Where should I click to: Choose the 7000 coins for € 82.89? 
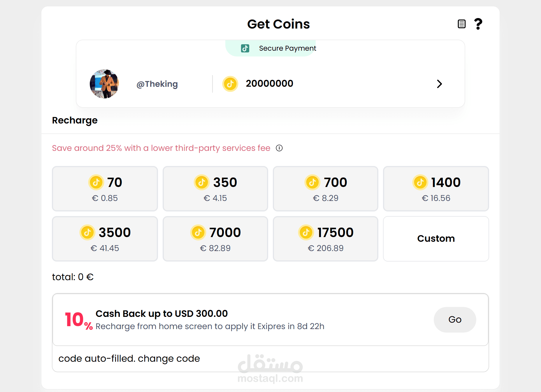pyautogui.click(x=215, y=239)
